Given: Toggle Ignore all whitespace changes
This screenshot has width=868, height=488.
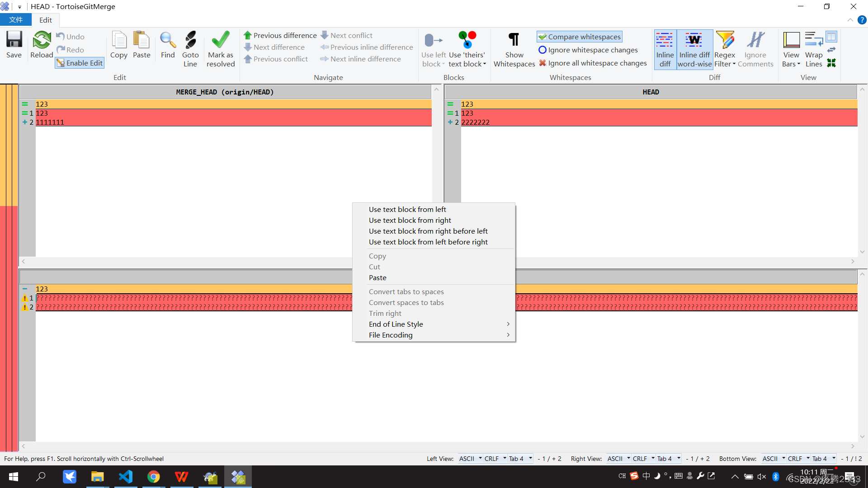Looking at the screenshot, I should click(x=592, y=63).
